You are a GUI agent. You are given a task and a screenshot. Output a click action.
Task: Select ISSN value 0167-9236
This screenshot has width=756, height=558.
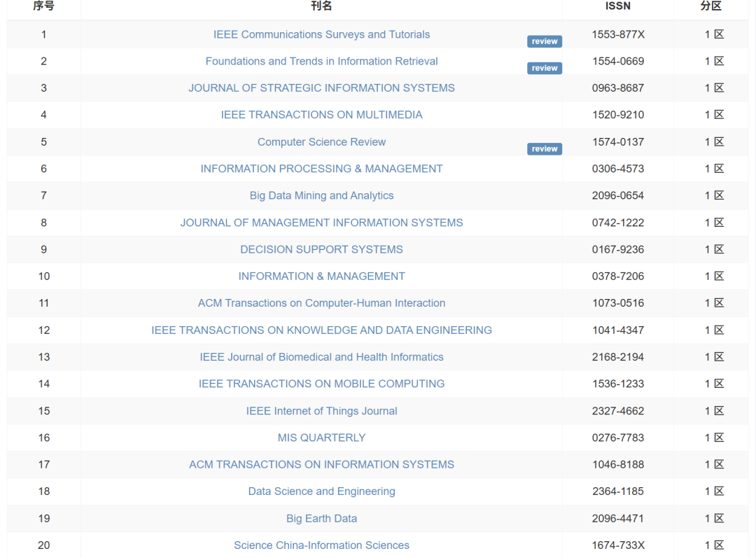pos(618,249)
